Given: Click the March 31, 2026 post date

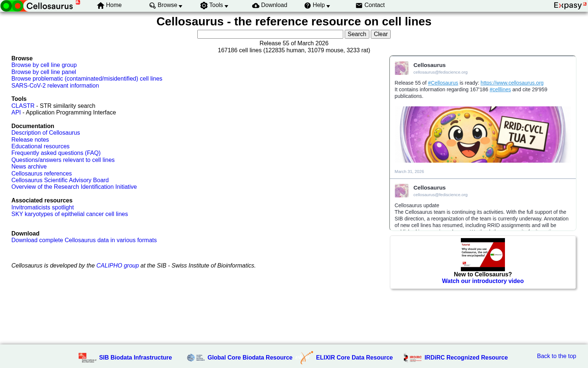Looking at the screenshot, I should (x=409, y=171).
